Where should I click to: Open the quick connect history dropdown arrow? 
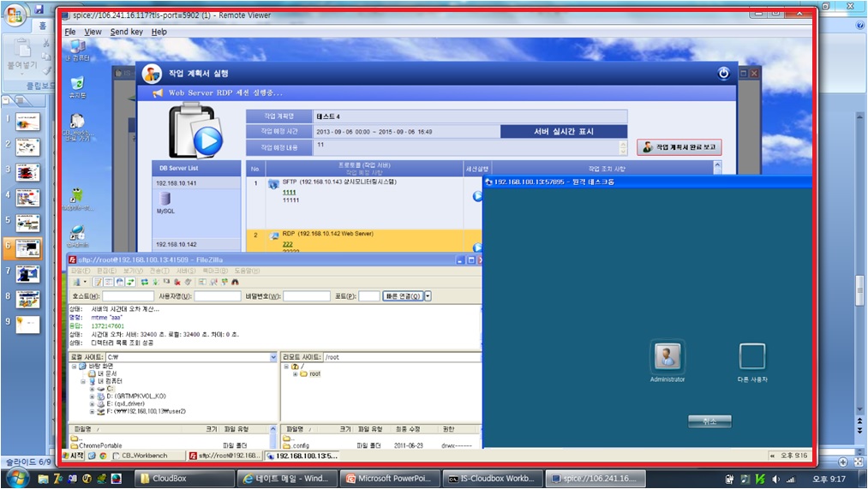coord(428,296)
